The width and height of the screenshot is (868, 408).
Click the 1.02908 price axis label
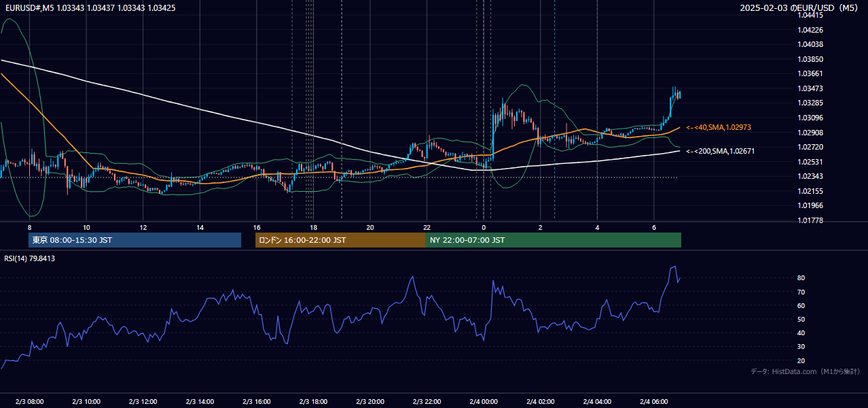(810, 133)
